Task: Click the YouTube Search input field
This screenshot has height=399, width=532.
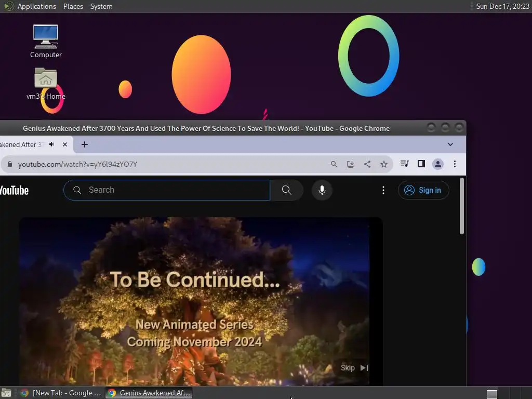Action: point(167,190)
